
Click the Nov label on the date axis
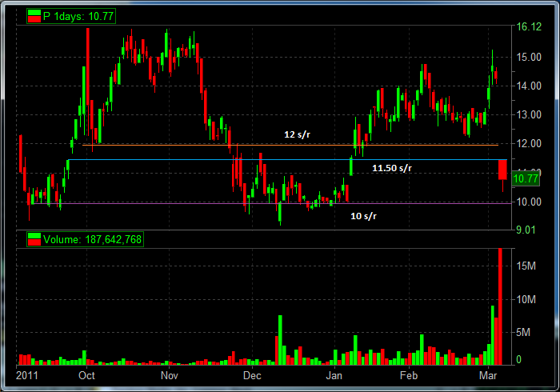click(169, 375)
